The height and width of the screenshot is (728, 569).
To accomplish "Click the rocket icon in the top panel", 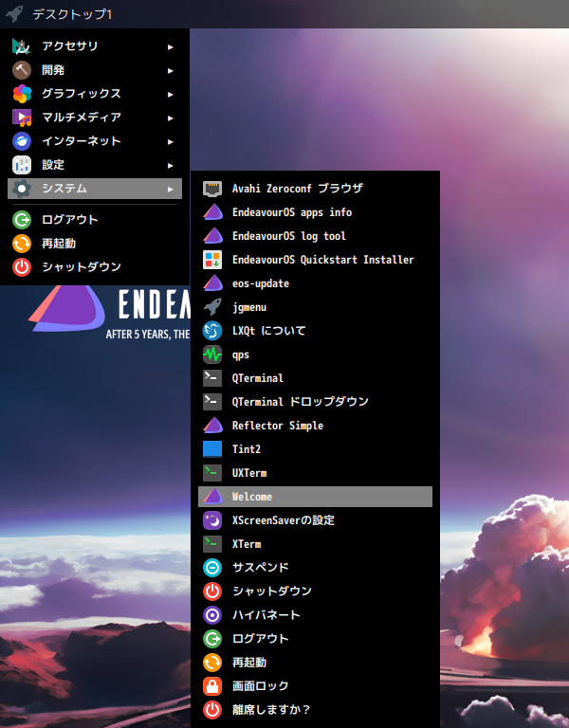I will click(x=14, y=14).
